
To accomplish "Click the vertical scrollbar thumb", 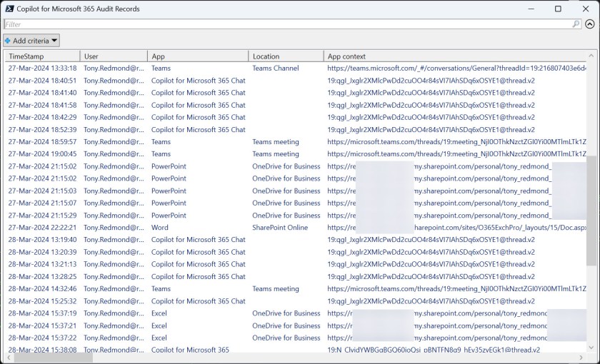I will [x=591, y=211].
